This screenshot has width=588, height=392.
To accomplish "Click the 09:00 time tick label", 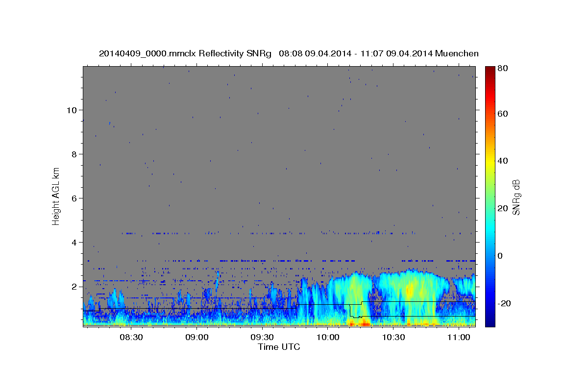I will pos(197,338).
